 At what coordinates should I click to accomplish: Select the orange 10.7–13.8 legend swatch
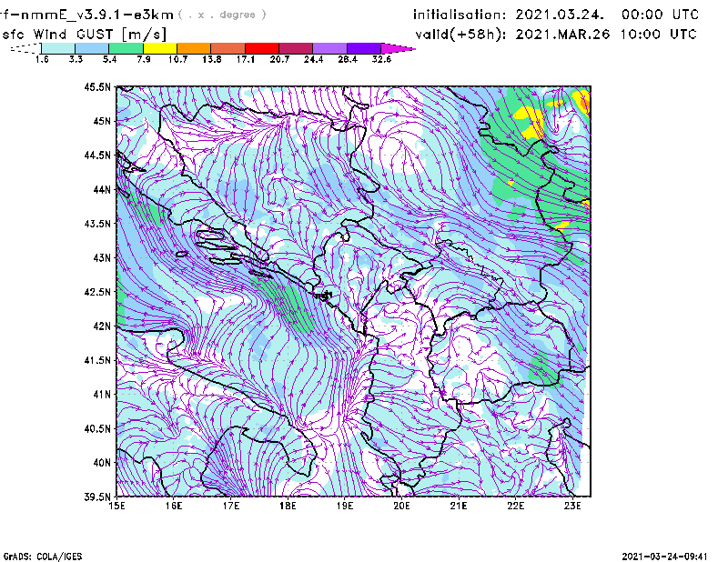coord(194,48)
